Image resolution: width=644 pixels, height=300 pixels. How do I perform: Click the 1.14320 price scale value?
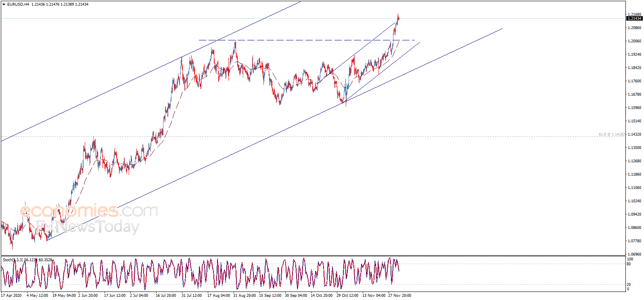click(x=634, y=134)
